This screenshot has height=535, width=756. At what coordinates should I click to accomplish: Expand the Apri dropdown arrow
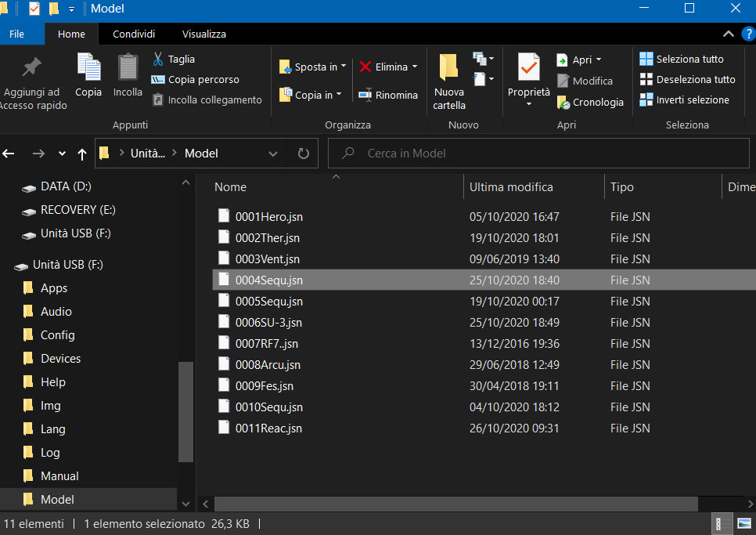click(599, 60)
